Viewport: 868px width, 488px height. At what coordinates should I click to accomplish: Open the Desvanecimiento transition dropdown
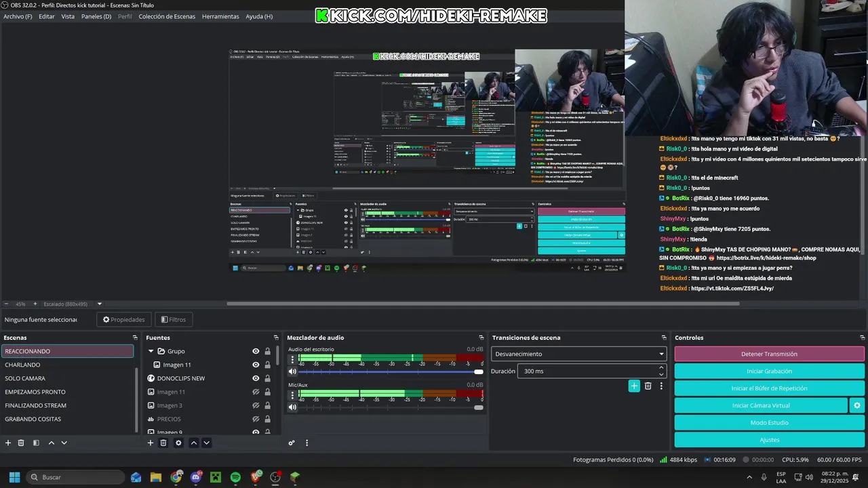click(578, 354)
